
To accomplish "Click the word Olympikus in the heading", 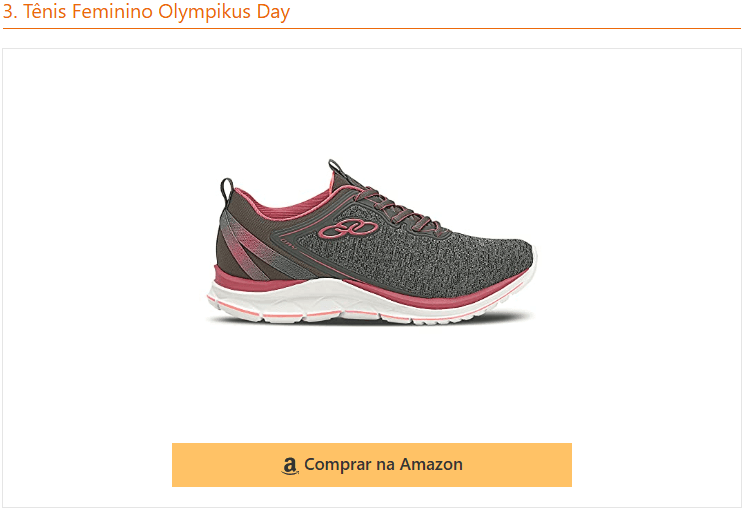I will pyautogui.click(x=205, y=11).
